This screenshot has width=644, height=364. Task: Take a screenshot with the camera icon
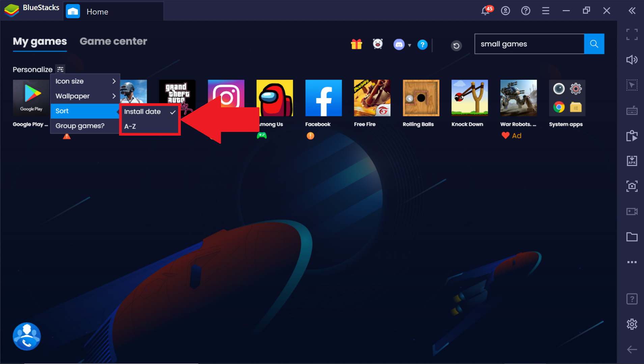click(x=632, y=186)
